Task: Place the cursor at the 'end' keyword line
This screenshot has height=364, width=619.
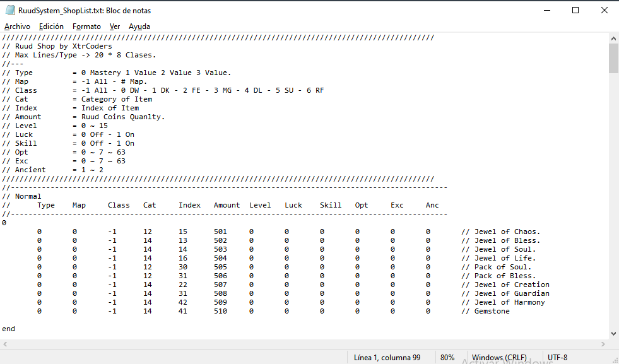Action: tap(9, 329)
